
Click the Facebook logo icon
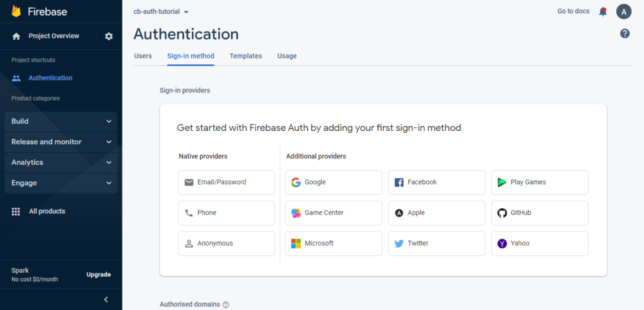399,182
